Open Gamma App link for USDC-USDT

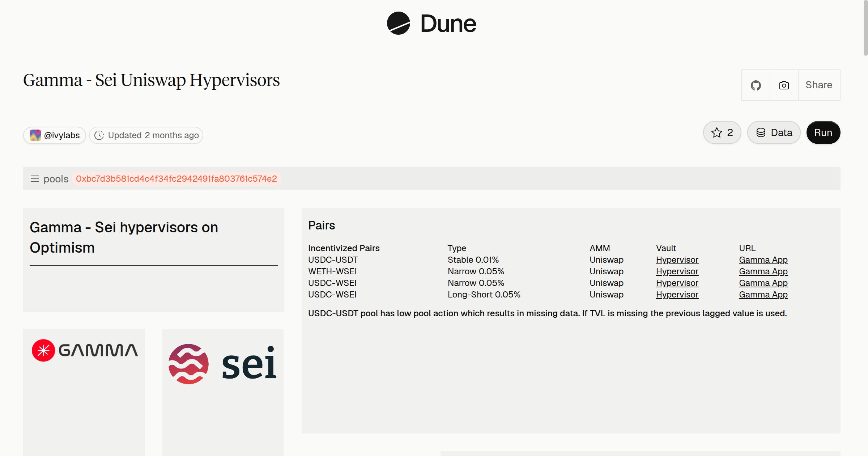(763, 260)
